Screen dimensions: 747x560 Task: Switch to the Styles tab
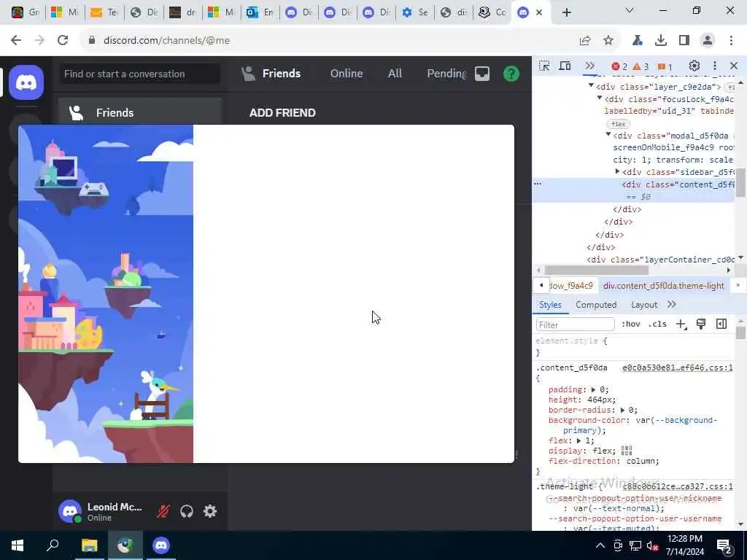point(550,305)
